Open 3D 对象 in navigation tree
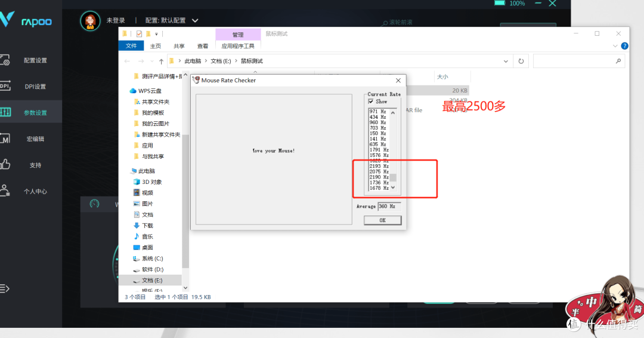 coord(151,182)
